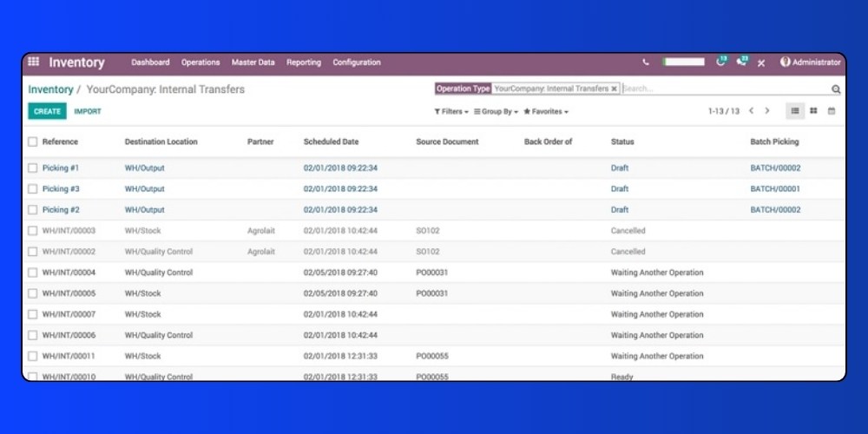Check the Picking #2 row checkbox
The width and height of the screenshot is (868, 434).
pos(33,210)
